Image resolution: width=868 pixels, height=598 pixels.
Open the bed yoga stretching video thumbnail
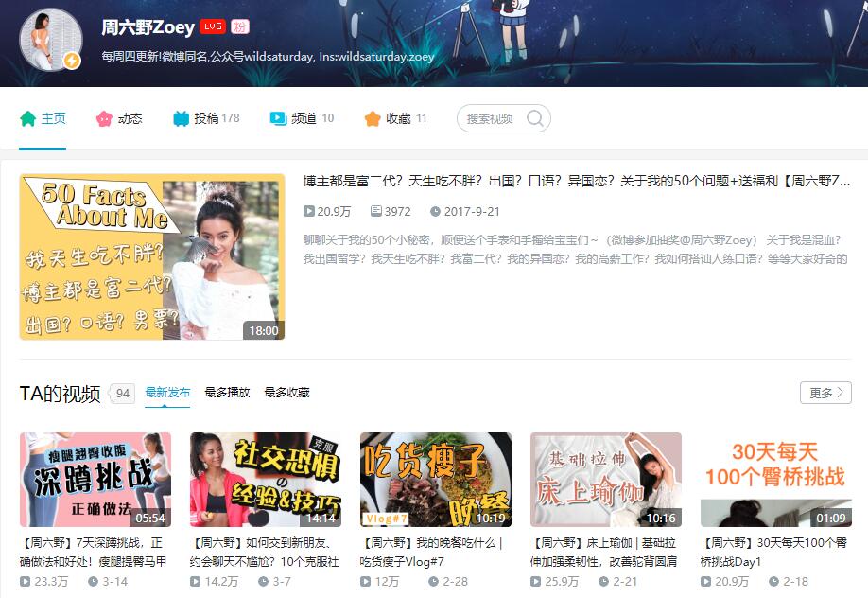[606, 480]
